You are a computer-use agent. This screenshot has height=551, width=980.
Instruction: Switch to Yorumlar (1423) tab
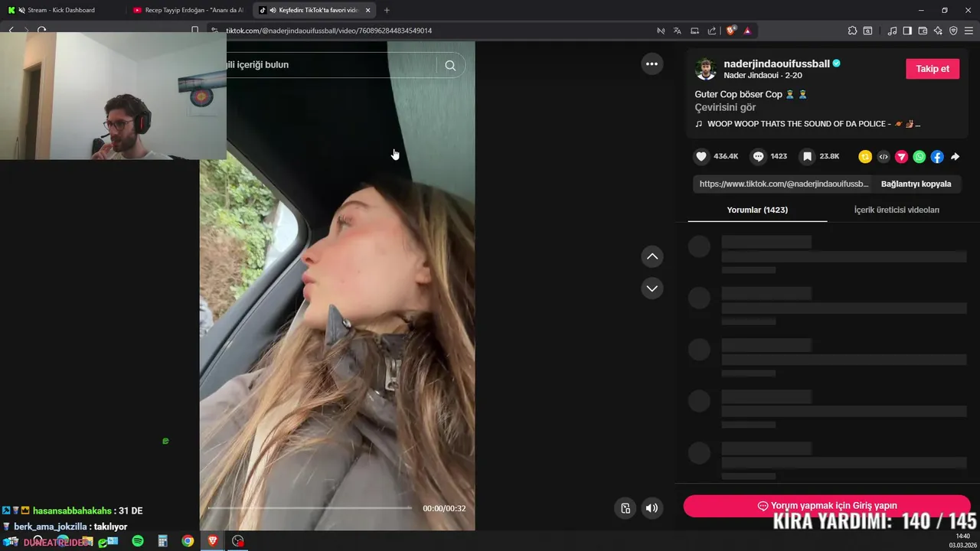tap(757, 210)
